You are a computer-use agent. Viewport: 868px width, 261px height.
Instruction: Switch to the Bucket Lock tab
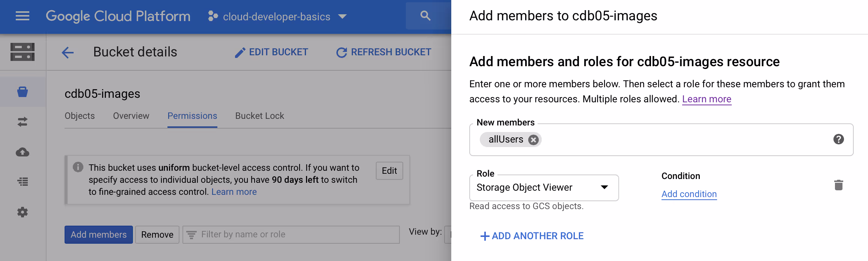[x=260, y=116]
